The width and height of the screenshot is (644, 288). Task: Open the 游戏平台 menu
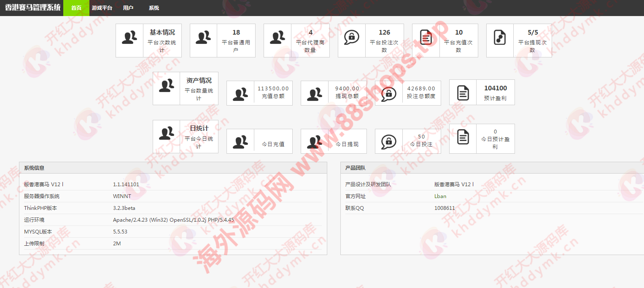[x=102, y=8]
